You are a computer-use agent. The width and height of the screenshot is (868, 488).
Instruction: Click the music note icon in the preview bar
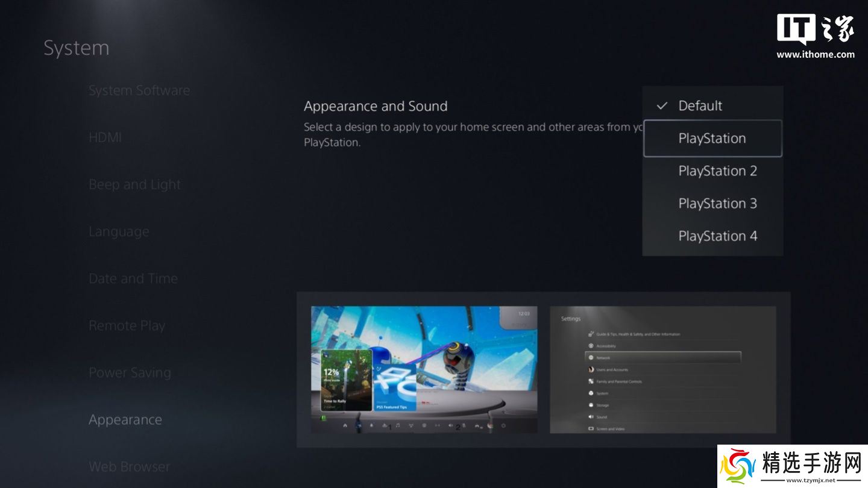pos(398,426)
